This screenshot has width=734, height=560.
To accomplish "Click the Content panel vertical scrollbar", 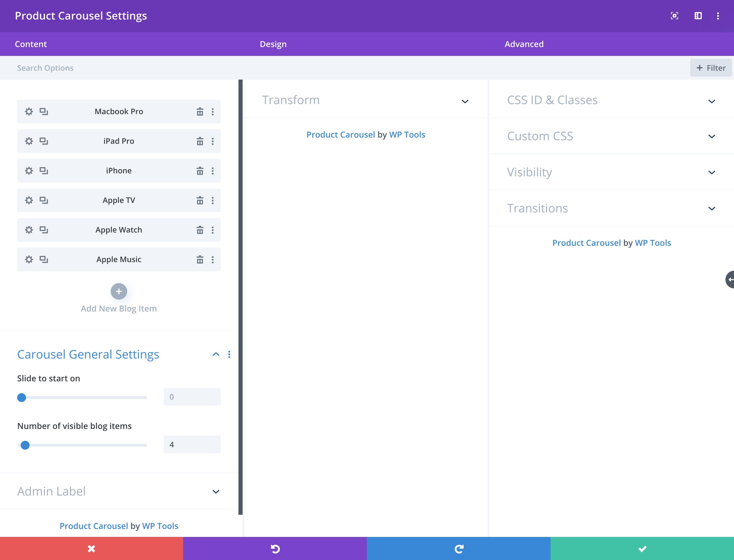I will click(240, 297).
